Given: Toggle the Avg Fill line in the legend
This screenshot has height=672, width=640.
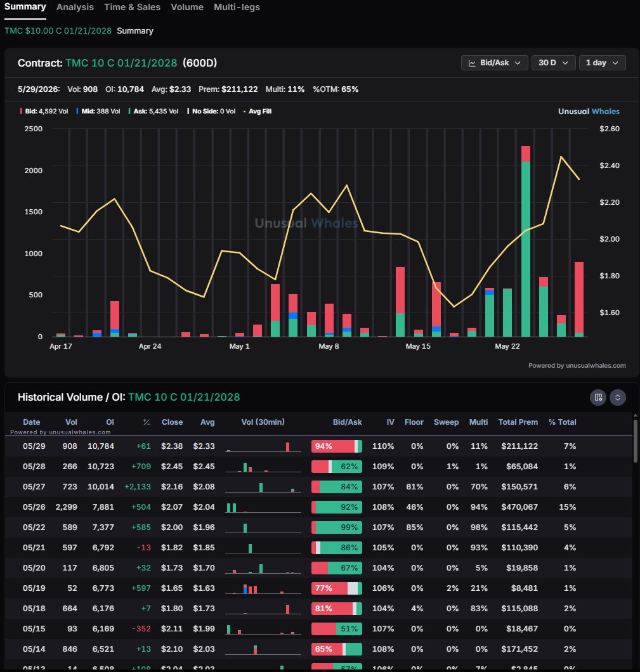Looking at the screenshot, I should 257,111.
